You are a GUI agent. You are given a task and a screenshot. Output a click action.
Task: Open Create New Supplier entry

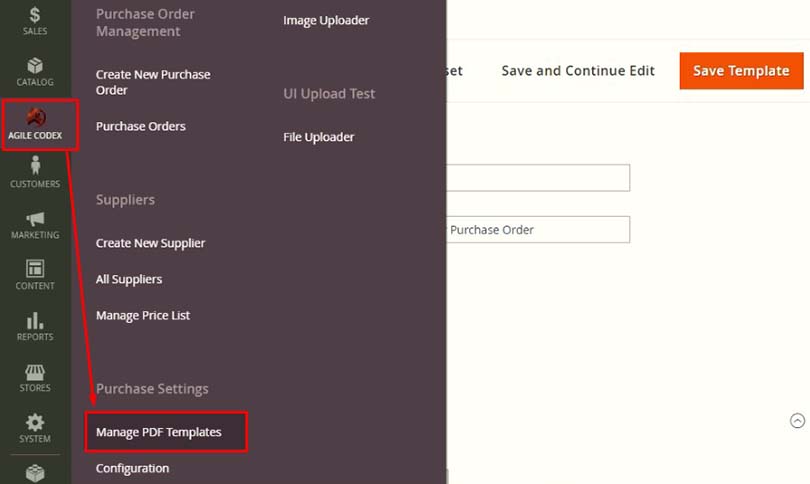pos(150,243)
